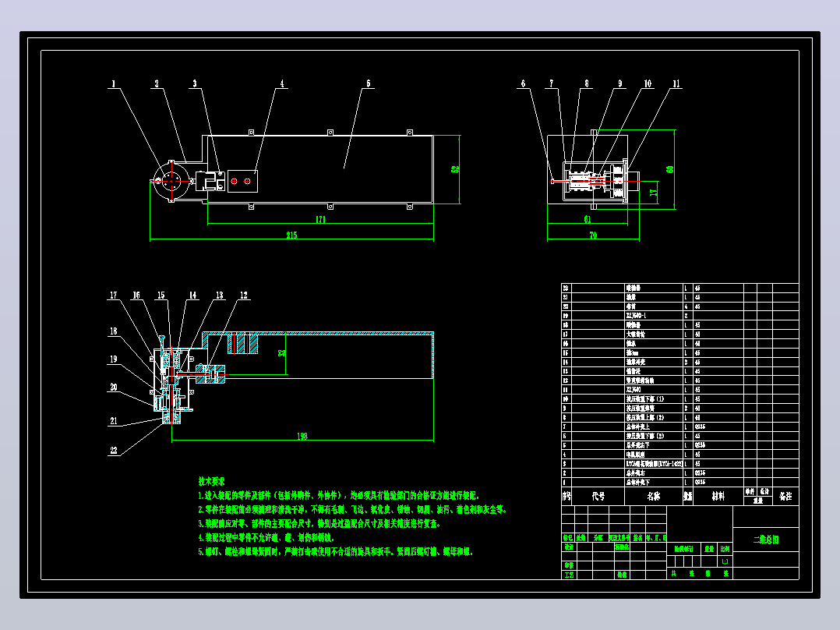Click technical requirement line 3

[x=319, y=524]
